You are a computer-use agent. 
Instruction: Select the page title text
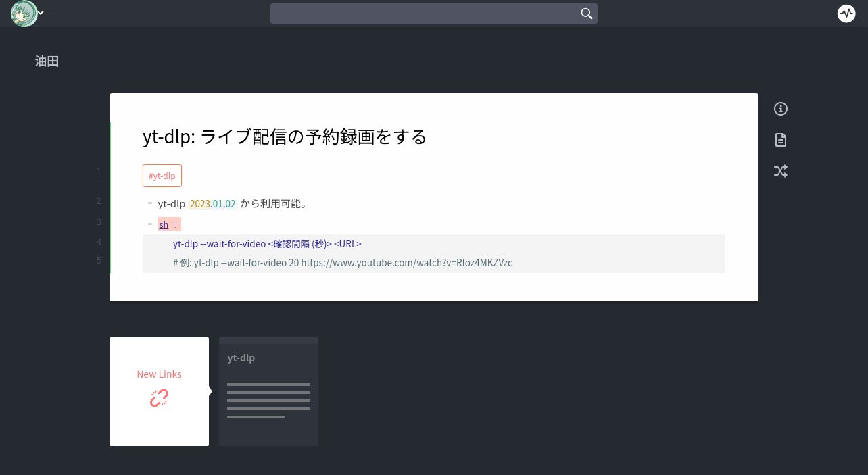pos(285,136)
